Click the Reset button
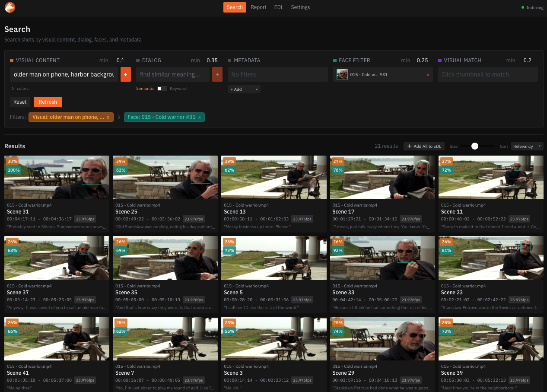Image resolution: width=547 pixels, height=392 pixels. 20,102
